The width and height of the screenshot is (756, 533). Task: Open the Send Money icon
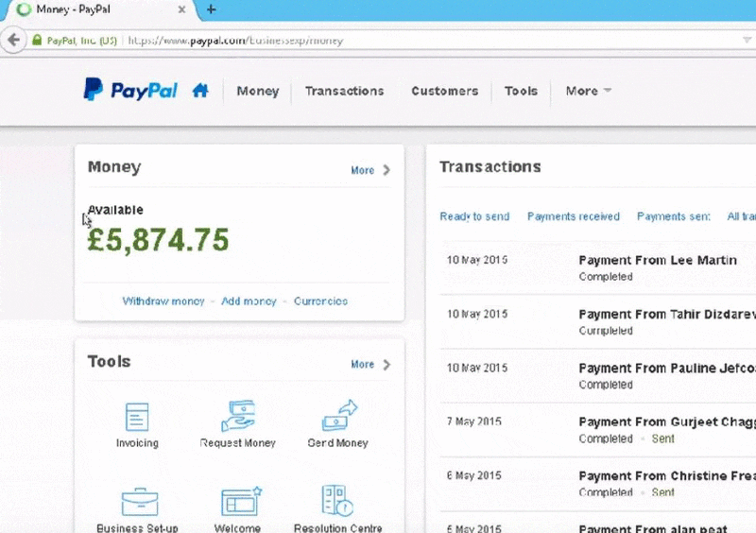point(338,417)
